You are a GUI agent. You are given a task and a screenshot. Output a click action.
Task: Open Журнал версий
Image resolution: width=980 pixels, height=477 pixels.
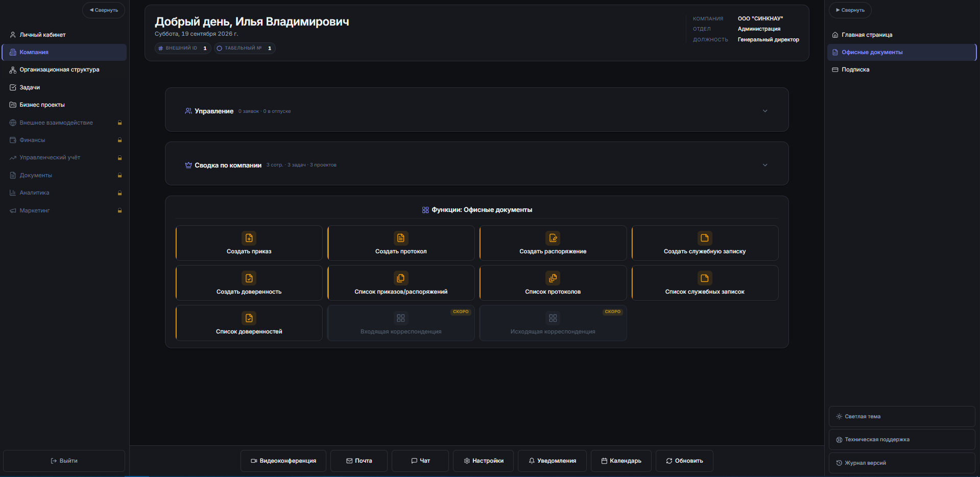pyautogui.click(x=902, y=463)
